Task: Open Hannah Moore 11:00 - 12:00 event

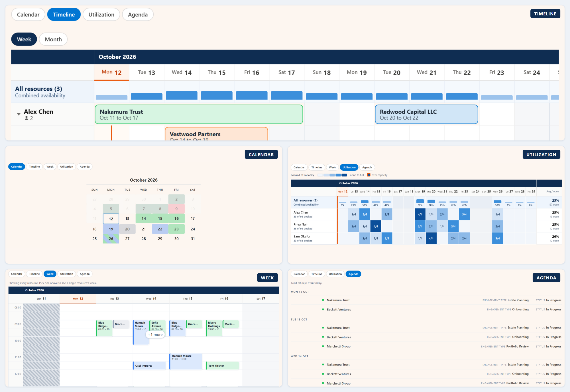Action: pyautogui.click(x=186, y=361)
